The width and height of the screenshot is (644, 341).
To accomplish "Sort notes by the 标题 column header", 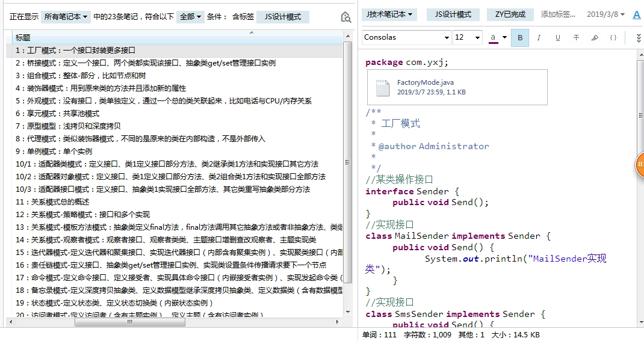I will [176, 37].
